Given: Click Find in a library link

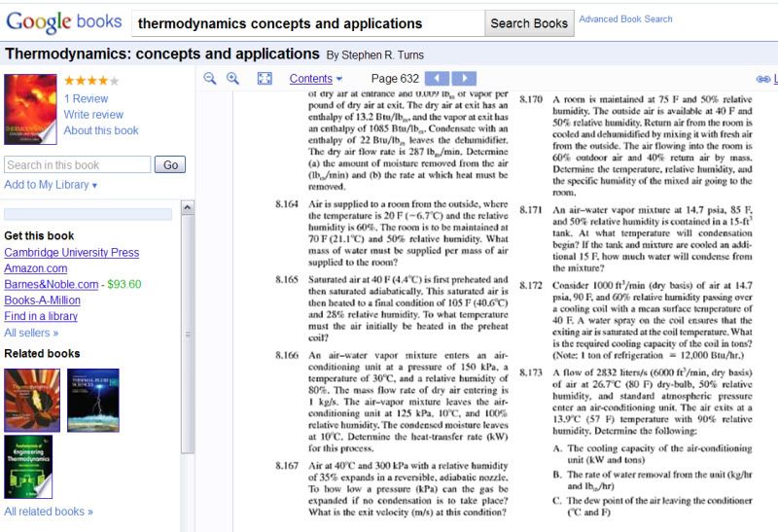Looking at the screenshot, I should tap(41, 316).
